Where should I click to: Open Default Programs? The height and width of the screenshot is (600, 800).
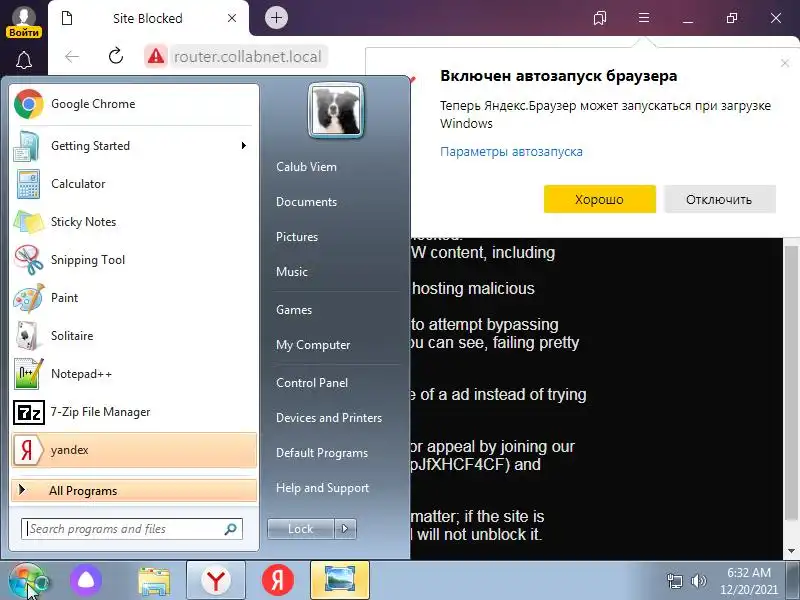(x=321, y=453)
